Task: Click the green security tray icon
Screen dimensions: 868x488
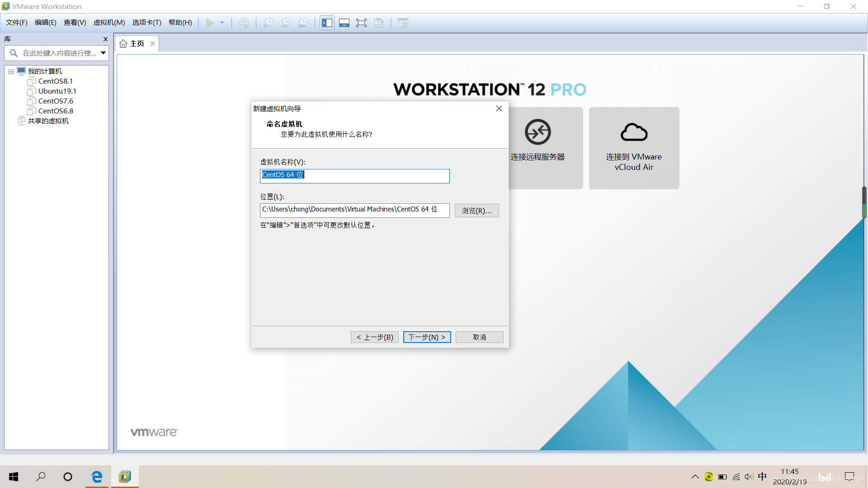Action: (709, 477)
